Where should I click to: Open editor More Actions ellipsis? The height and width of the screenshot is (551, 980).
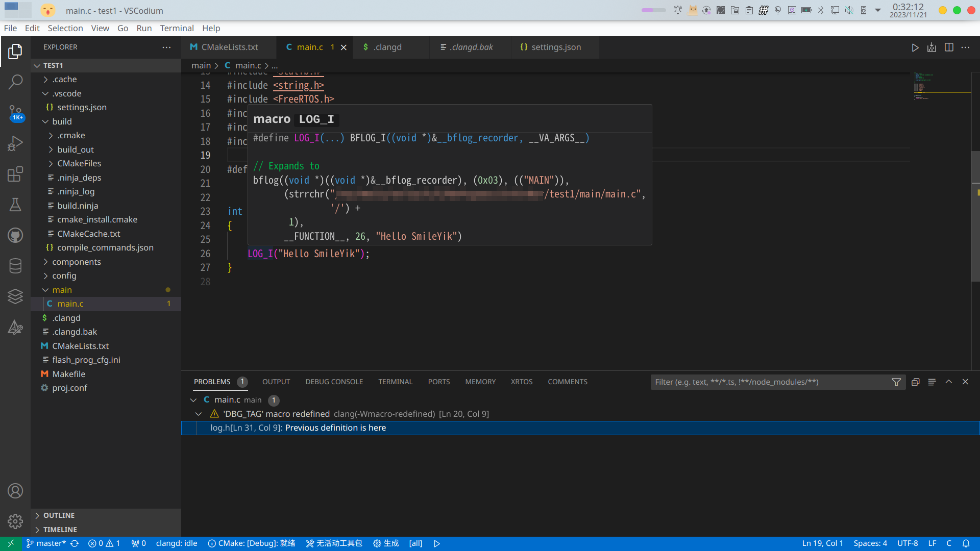pyautogui.click(x=966, y=47)
